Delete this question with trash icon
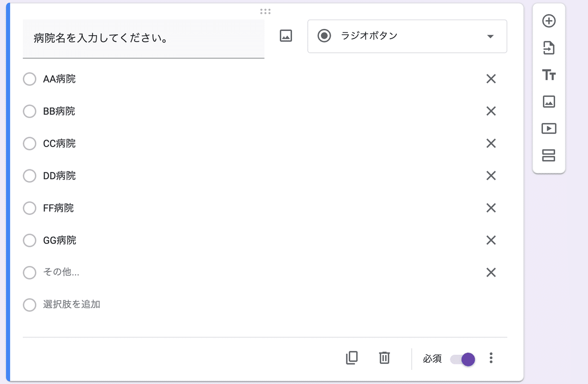 pyautogui.click(x=384, y=358)
